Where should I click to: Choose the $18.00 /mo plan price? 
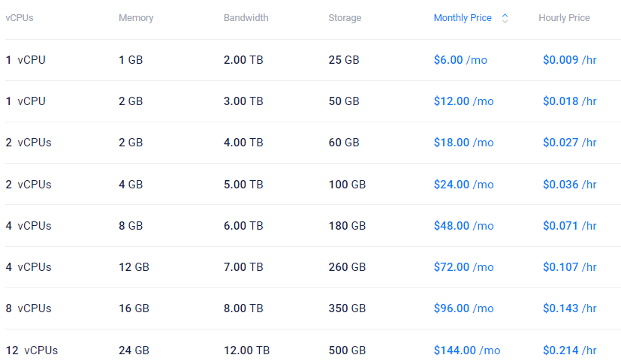pyautogui.click(x=463, y=143)
